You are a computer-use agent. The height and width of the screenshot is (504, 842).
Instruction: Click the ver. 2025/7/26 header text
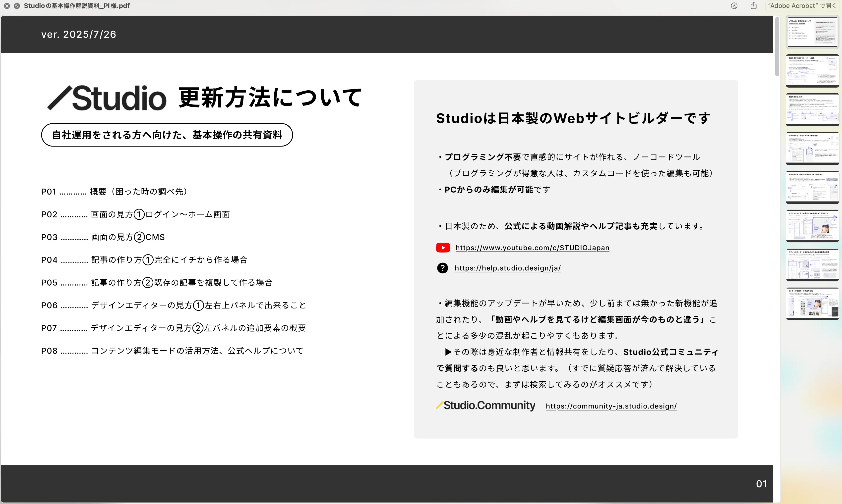(79, 34)
